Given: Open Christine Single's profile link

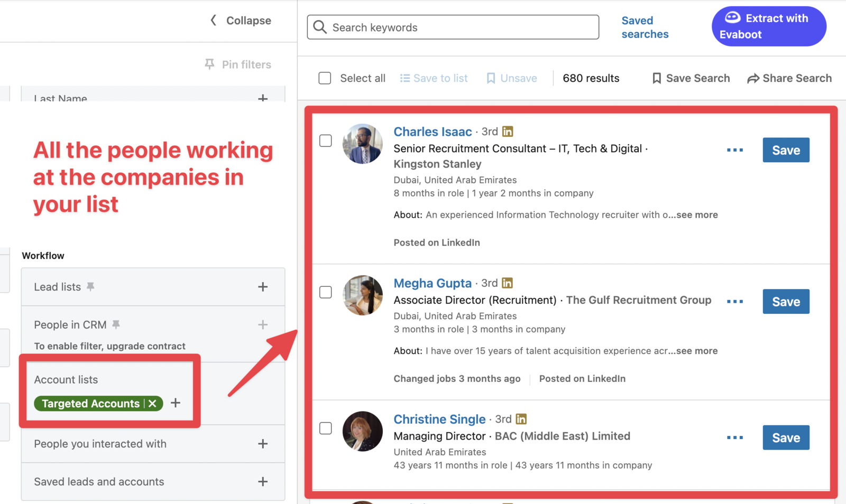Looking at the screenshot, I should 439,419.
